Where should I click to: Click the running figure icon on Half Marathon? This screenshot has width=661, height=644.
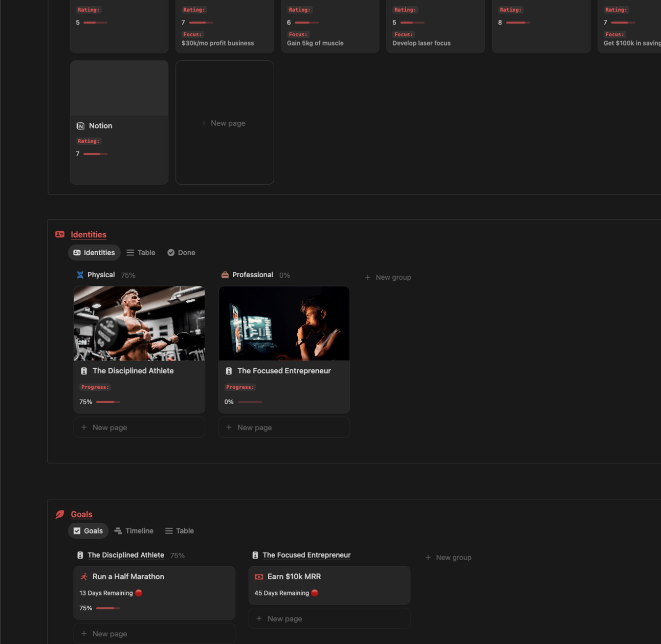tap(84, 576)
